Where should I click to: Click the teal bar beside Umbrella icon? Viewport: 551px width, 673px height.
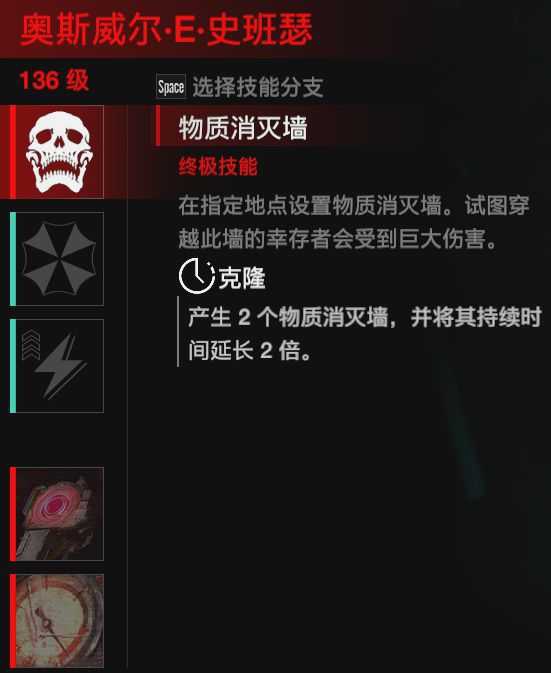13,259
